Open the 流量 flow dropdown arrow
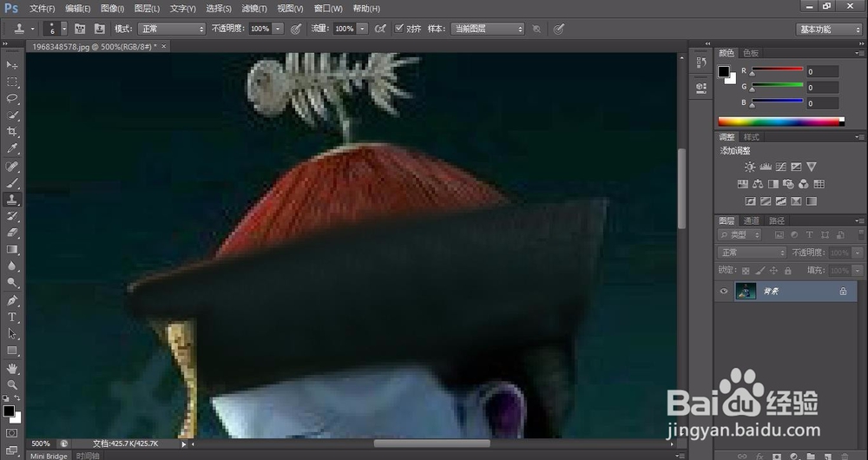The width and height of the screenshot is (868, 460). (x=363, y=29)
